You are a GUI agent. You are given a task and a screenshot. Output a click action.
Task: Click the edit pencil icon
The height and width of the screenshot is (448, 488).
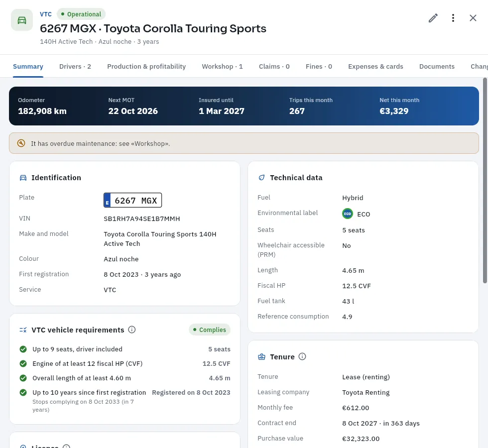(433, 18)
